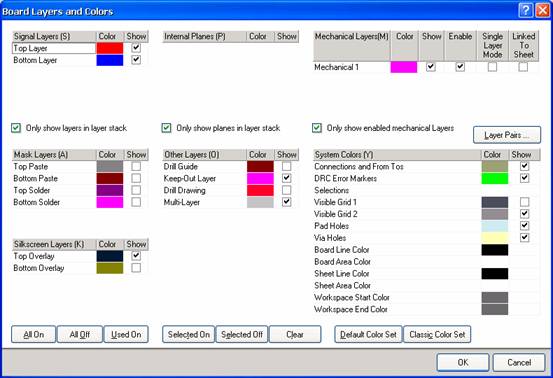Uncheck Only show layers in layer stack
The height and width of the screenshot is (378, 553).
coord(16,128)
